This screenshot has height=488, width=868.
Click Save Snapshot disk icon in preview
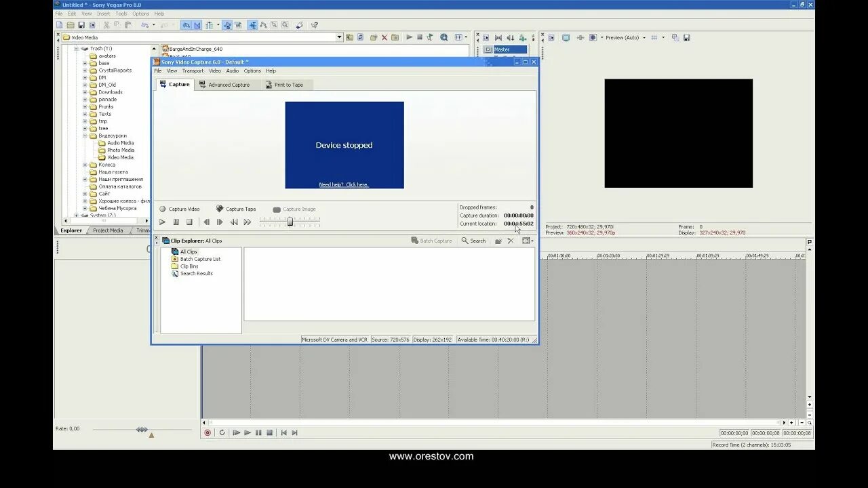point(686,37)
